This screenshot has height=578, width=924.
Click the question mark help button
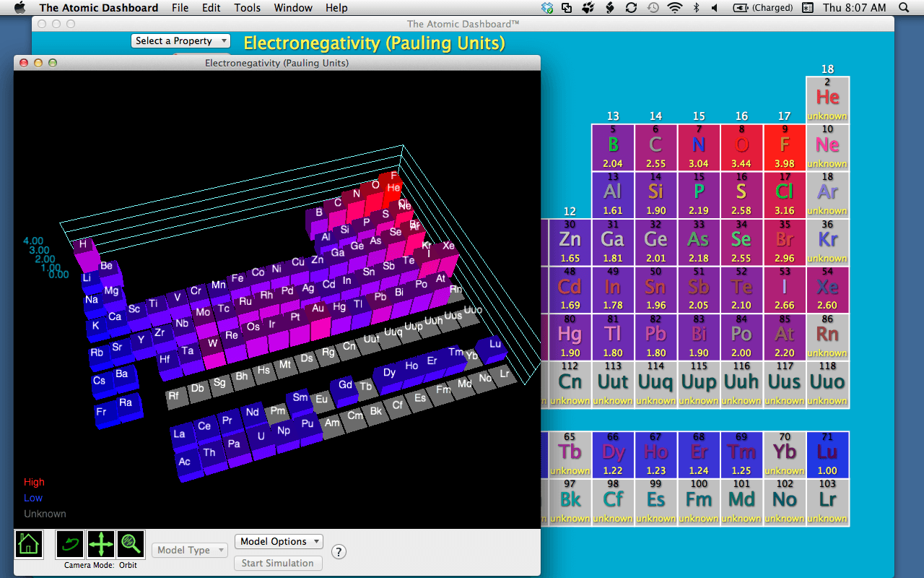(339, 552)
